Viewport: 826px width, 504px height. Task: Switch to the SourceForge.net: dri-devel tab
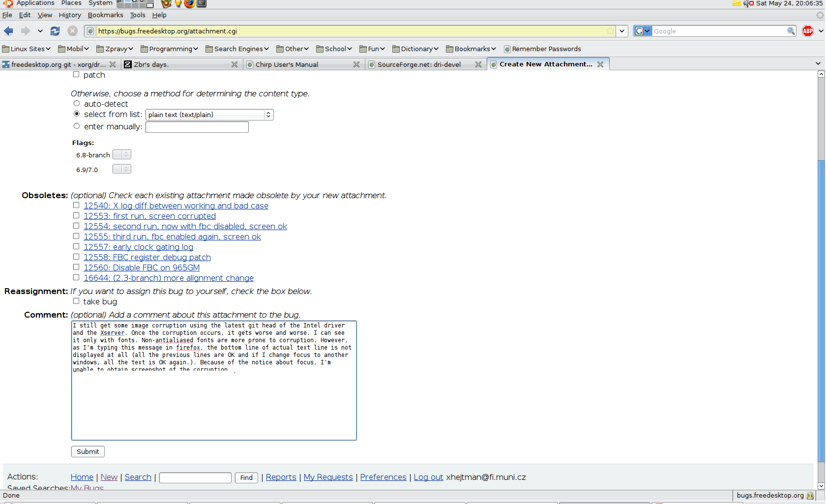pos(419,64)
